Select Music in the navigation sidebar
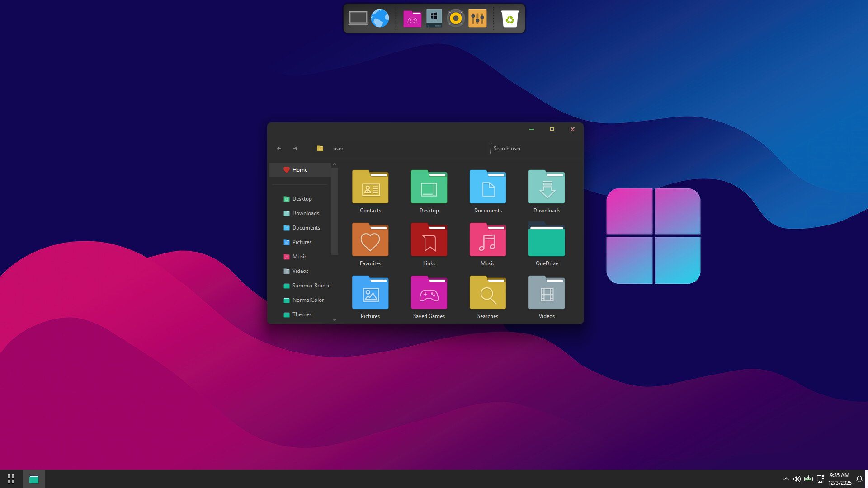Image resolution: width=868 pixels, height=488 pixels. (299, 257)
